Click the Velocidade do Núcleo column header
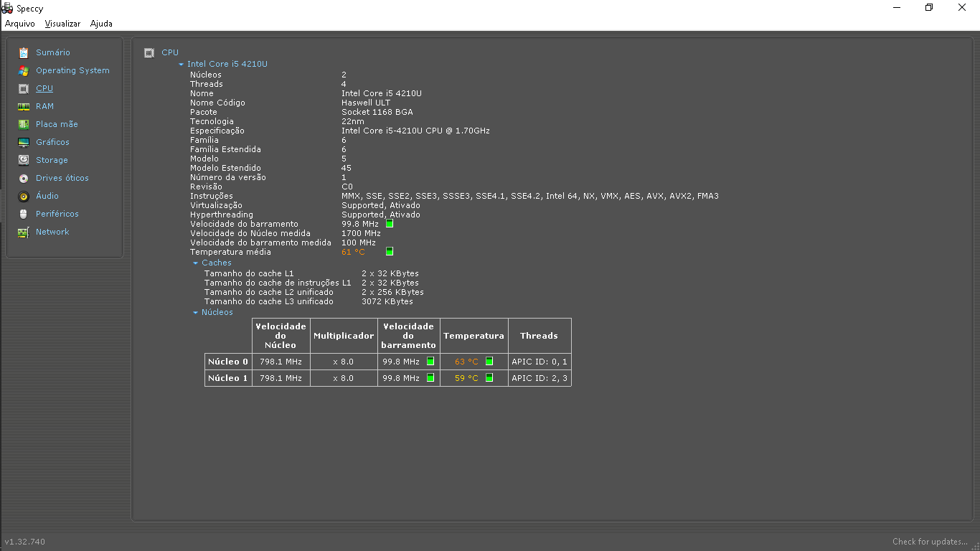 281,336
